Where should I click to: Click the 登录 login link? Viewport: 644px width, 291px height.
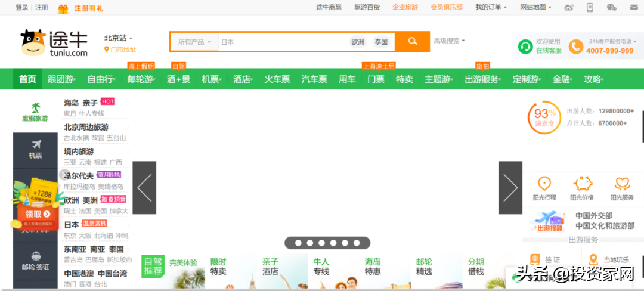tap(22, 7)
